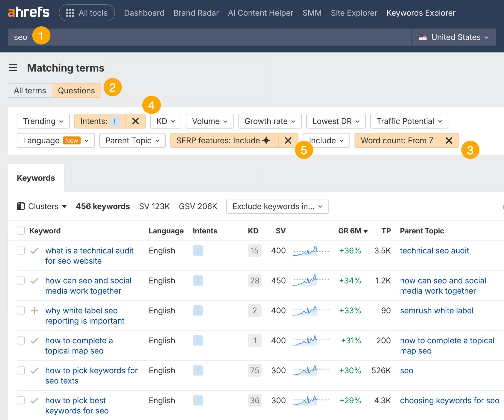Check the box for 'what is a technical audit for seo website'
Screen dimensions: 504x420
21,251
